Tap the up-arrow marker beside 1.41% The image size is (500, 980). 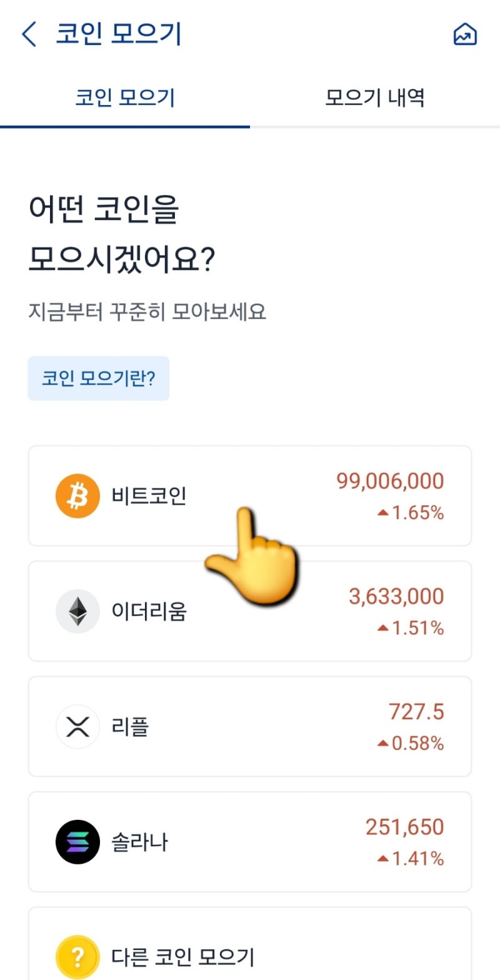pos(383,859)
